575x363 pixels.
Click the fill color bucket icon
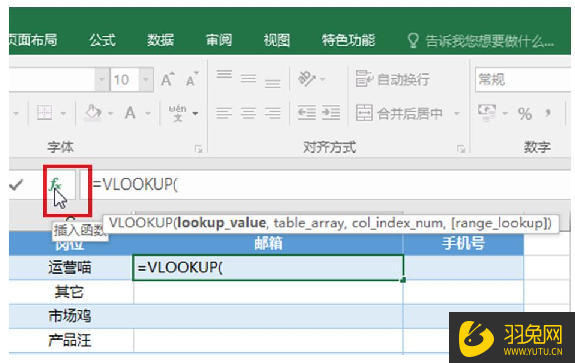pos(93,113)
